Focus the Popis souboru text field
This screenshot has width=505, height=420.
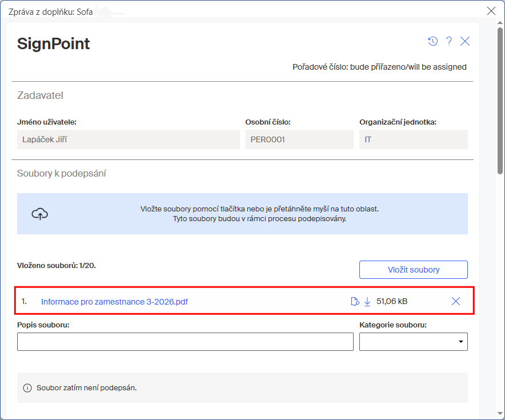[185, 342]
